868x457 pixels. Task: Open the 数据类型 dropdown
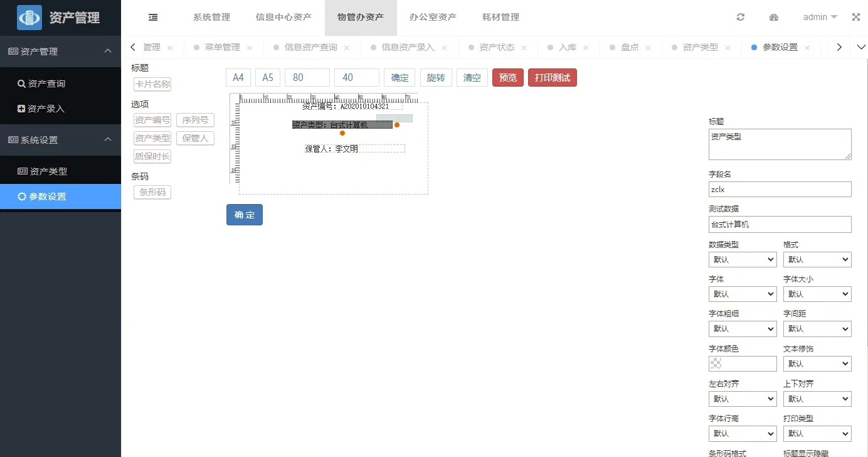[743, 259]
